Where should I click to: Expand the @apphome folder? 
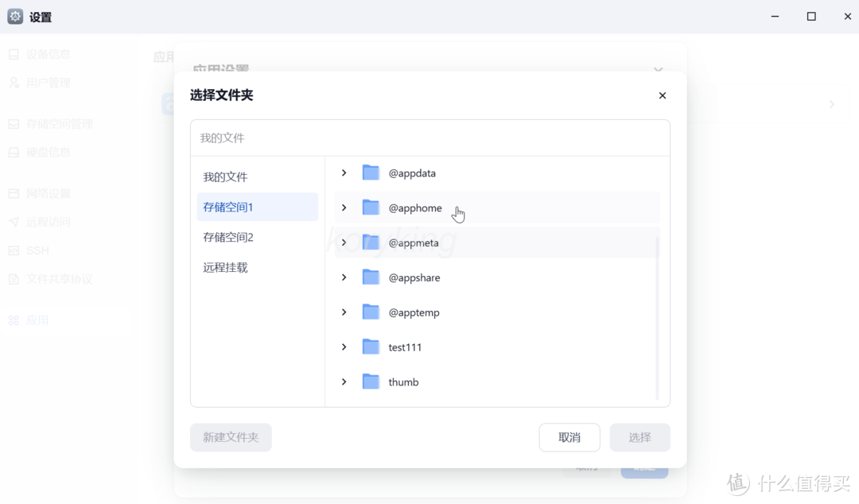344,207
